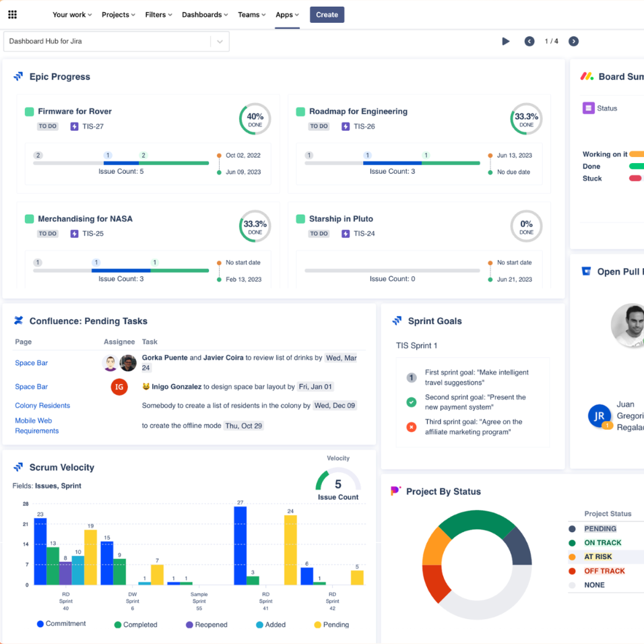Start the dashboard slideshow play button
This screenshot has height=644, width=644.
[x=505, y=41]
